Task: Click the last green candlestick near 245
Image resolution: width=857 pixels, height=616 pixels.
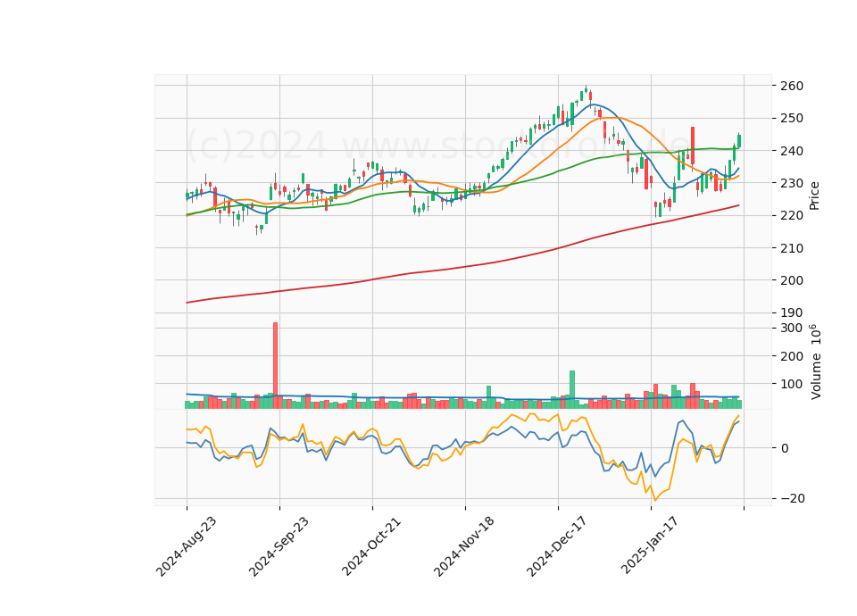Action: 739,140
